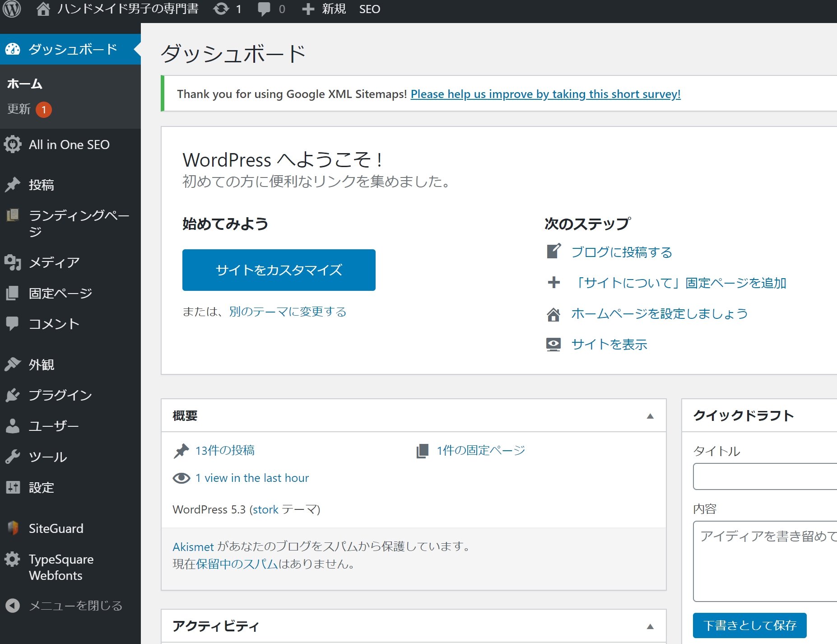Screen dimensions: 837x644
Task: Open the ユーザー menu
Action: pyautogui.click(x=70, y=426)
